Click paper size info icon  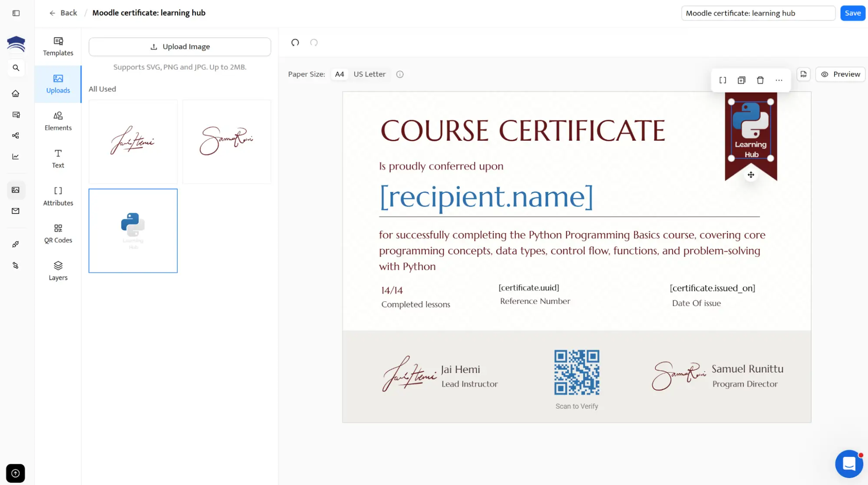tap(400, 74)
